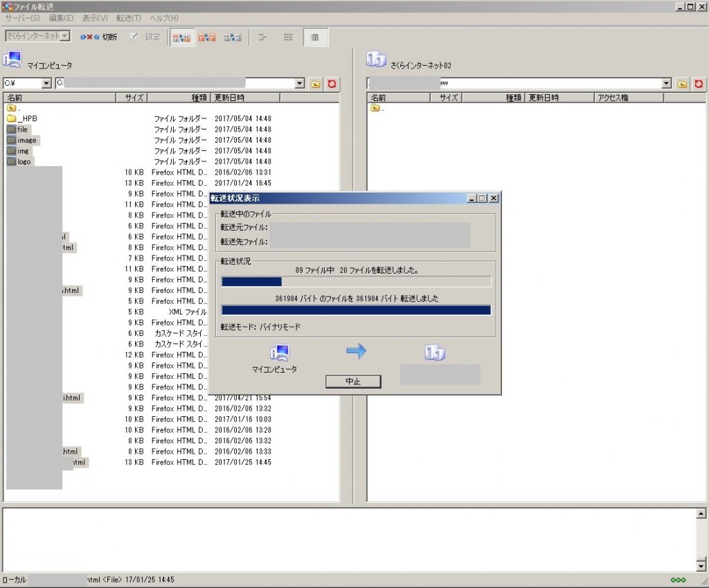This screenshot has height=588, width=709.
Task: Click the disconnect (切断) toolbar icon
Action: pyautogui.click(x=98, y=37)
